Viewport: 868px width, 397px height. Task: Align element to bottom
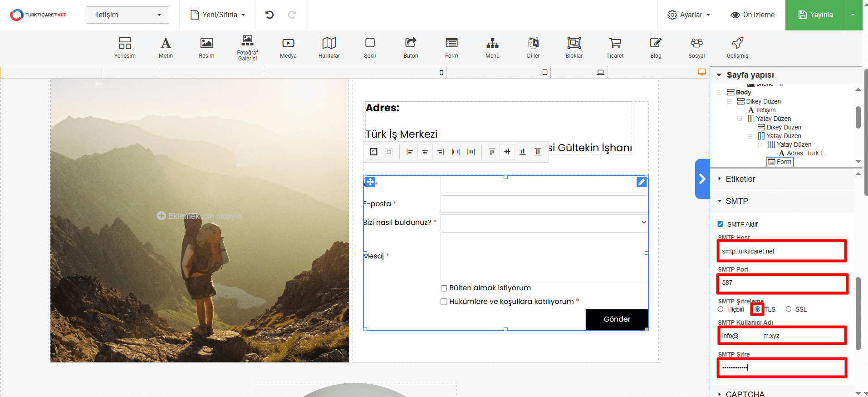pyautogui.click(x=523, y=152)
